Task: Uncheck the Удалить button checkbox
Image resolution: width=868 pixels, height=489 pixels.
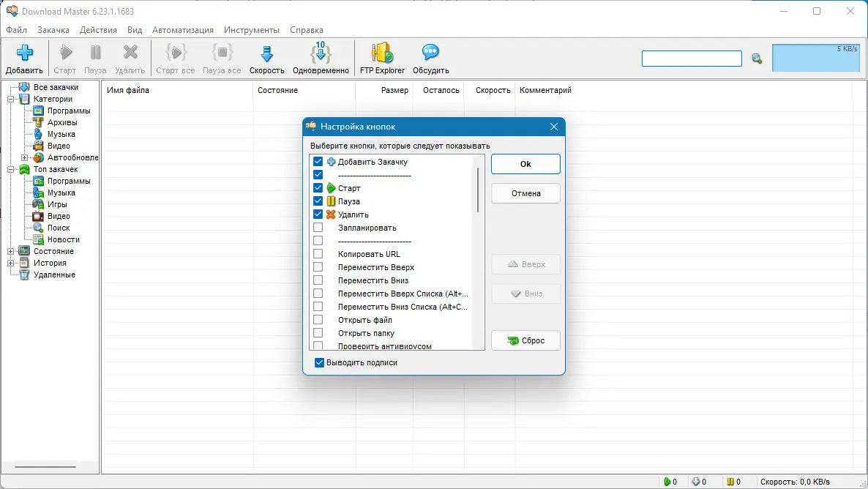Action: pos(318,214)
